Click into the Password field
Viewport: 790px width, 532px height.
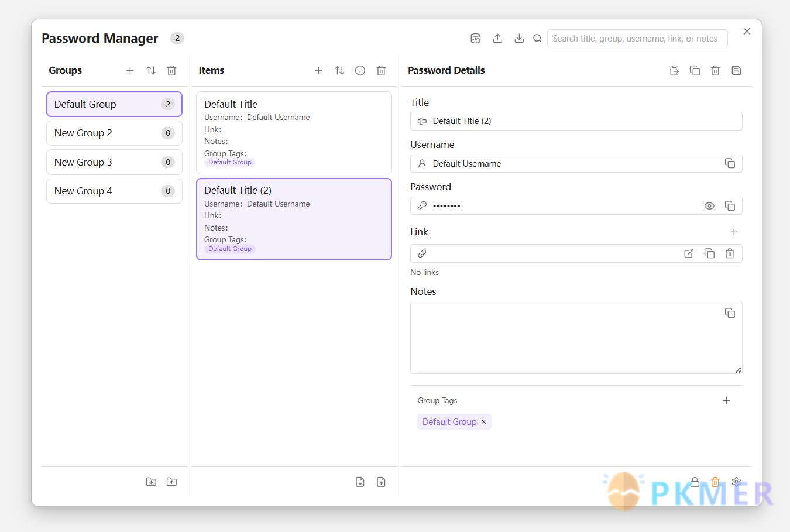click(x=576, y=206)
